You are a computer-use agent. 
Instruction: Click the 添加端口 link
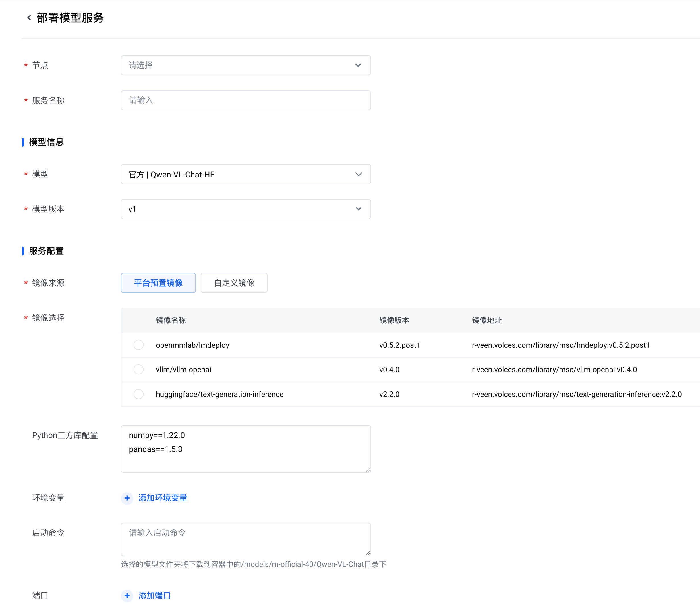click(154, 596)
